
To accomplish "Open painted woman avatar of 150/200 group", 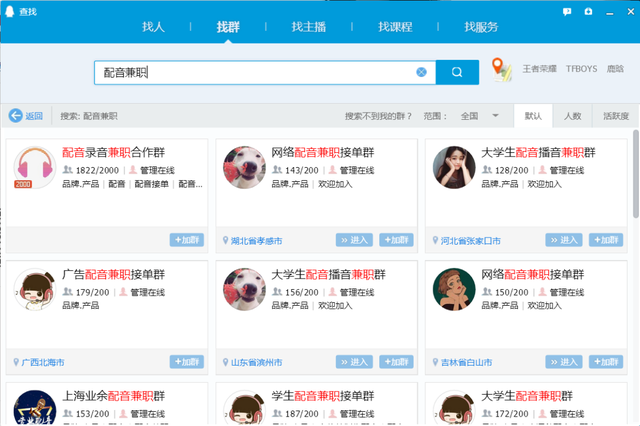I will tap(454, 289).
